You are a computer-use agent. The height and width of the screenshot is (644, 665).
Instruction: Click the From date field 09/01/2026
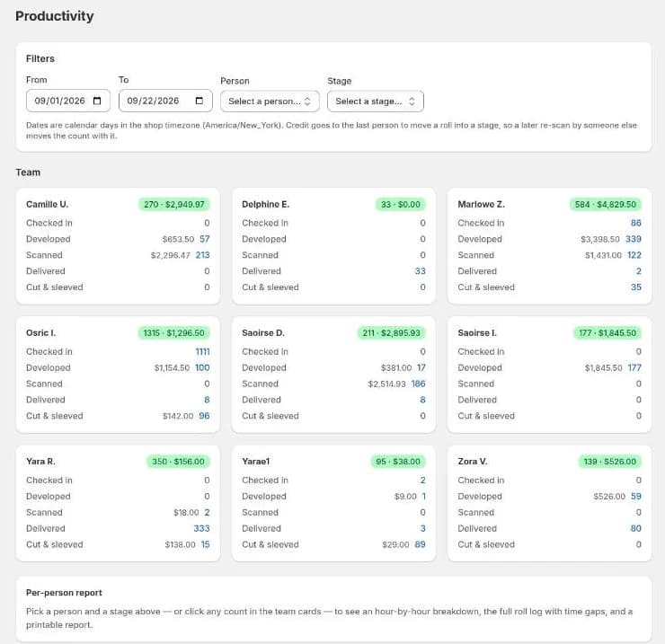[68, 101]
